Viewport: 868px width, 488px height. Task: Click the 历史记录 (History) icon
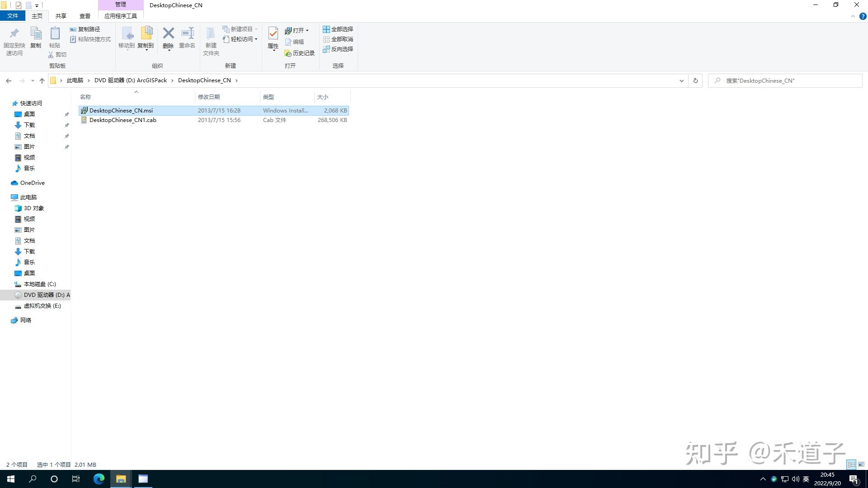coord(299,53)
